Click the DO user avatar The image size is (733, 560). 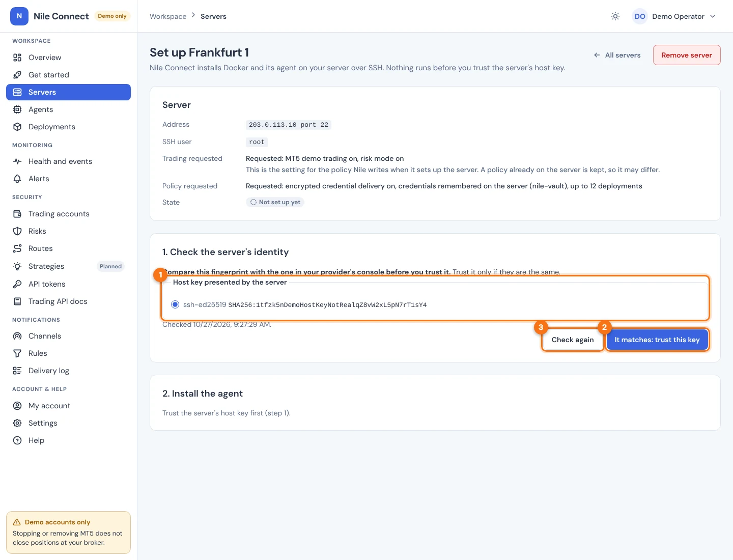click(x=640, y=16)
